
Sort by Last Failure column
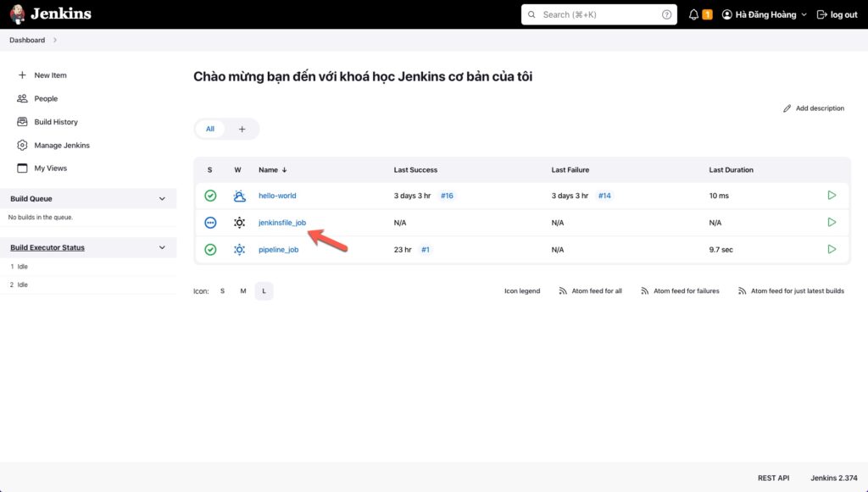(x=570, y=169)
